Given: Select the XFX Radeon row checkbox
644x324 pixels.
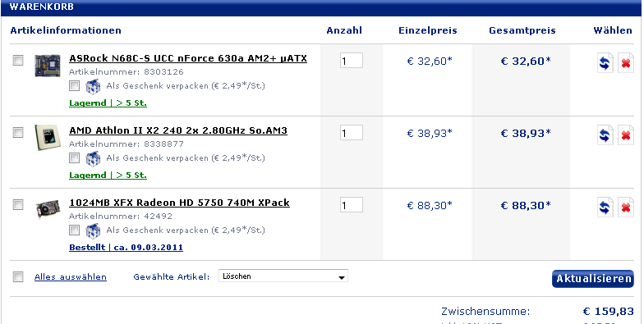Looking at the screenshot, I should click(x=18, y=205).
